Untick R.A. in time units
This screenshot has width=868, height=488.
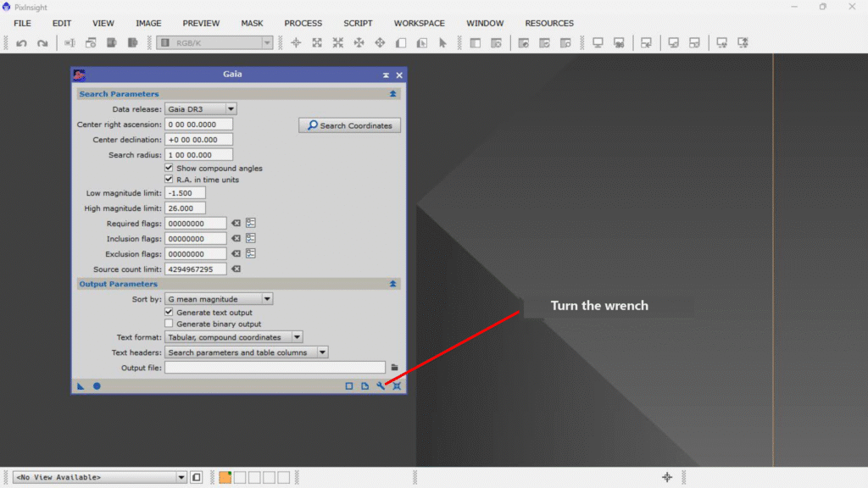coord(169,180)
